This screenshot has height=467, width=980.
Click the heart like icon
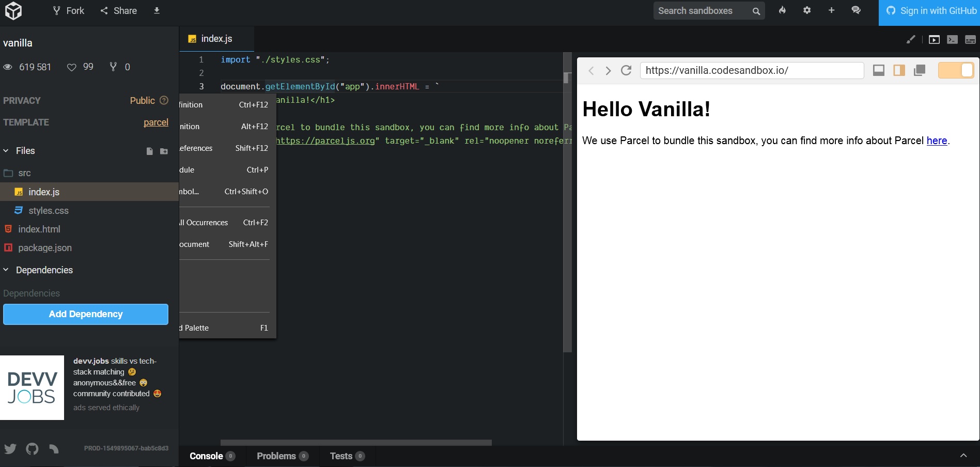click(x=72, y=67)
